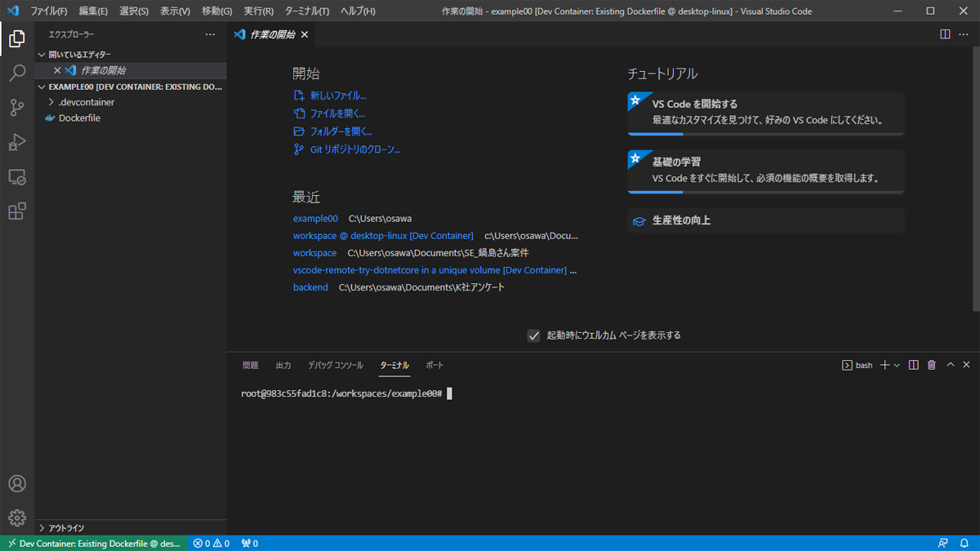Screen dimensions: 980x551
Task: Open the 表示(V) menu
Action: [175, 11]
